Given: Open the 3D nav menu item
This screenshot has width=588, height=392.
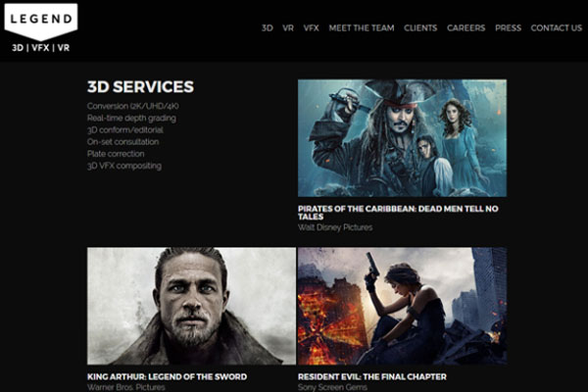Looking at the screenshot, I should [267, 28].
